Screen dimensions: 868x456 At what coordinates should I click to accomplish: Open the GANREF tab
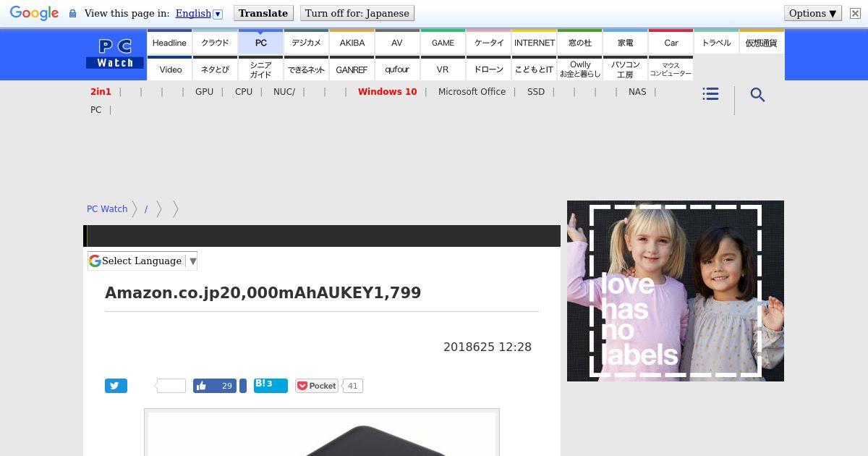352,69
